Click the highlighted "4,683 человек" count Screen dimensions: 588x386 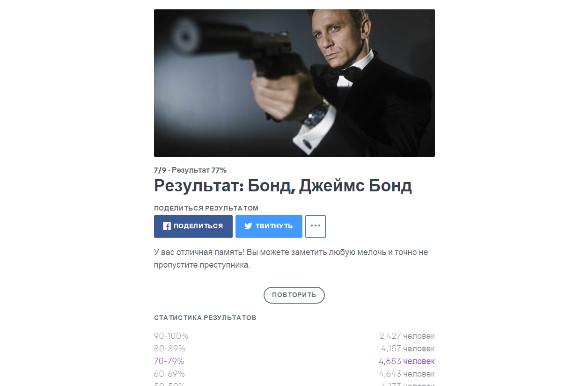tap(407, 361)
